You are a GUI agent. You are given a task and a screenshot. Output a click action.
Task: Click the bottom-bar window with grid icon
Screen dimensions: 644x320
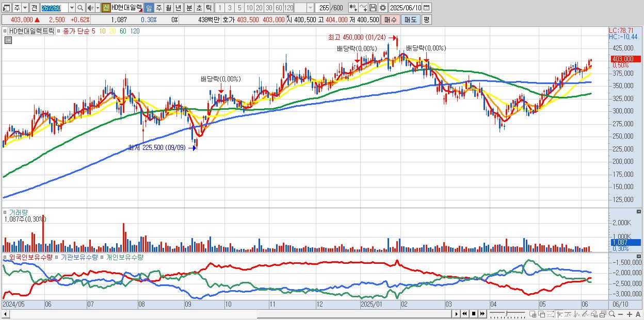[x=533, y=314]
